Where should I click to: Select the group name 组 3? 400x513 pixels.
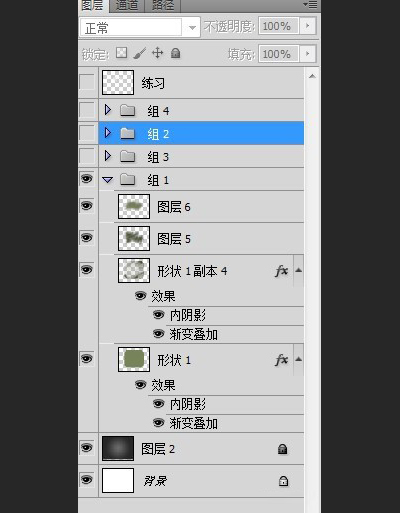coord(158,157)
